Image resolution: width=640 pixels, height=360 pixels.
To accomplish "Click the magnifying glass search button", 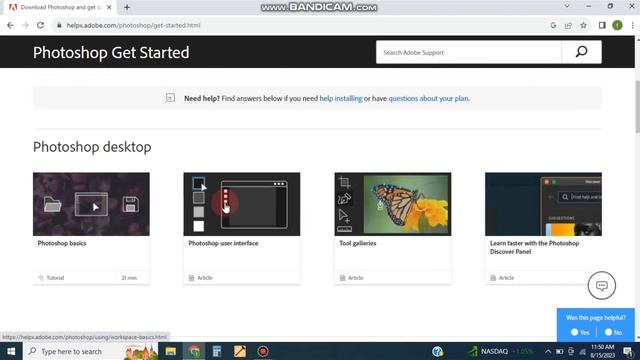I will click(581, 52).
